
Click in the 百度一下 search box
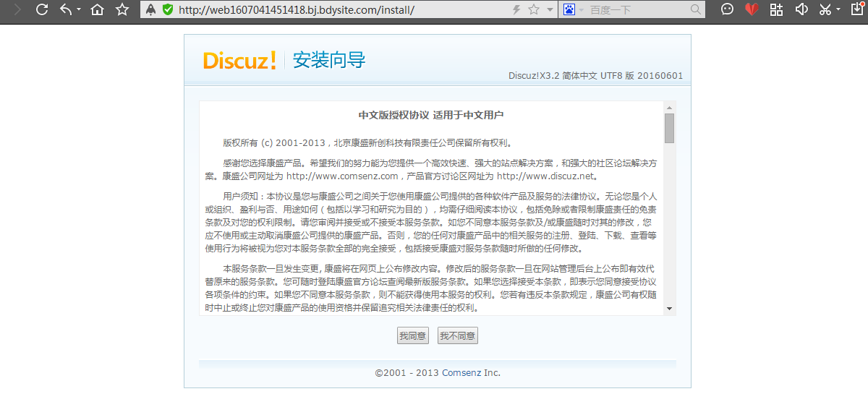coord(637,10)
